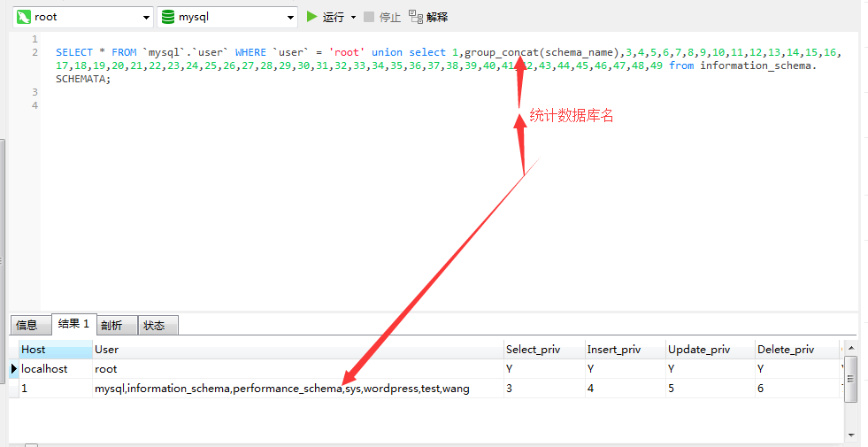This screenshot has width=868, height=447.
Task: Click the User column header
Action: coord(106,350)
